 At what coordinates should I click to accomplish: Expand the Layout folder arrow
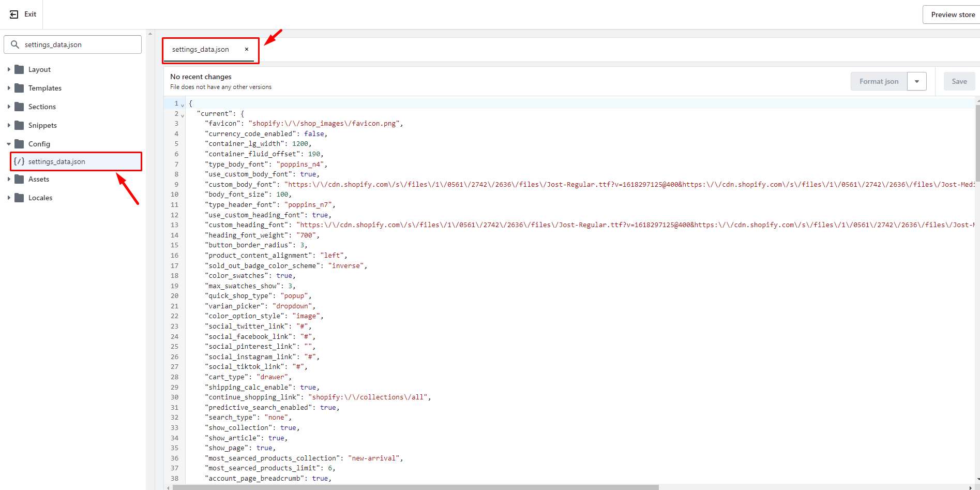point(9,69)
